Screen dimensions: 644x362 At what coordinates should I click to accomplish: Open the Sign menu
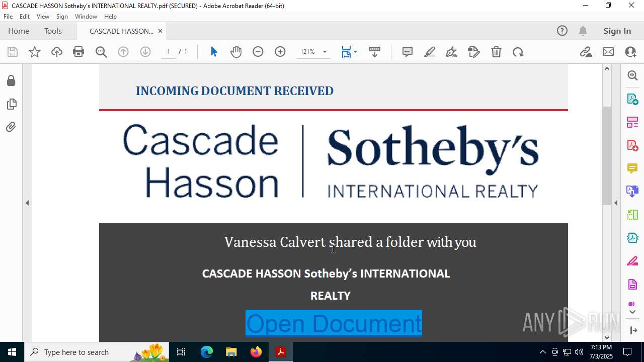(x=62, y=17)
